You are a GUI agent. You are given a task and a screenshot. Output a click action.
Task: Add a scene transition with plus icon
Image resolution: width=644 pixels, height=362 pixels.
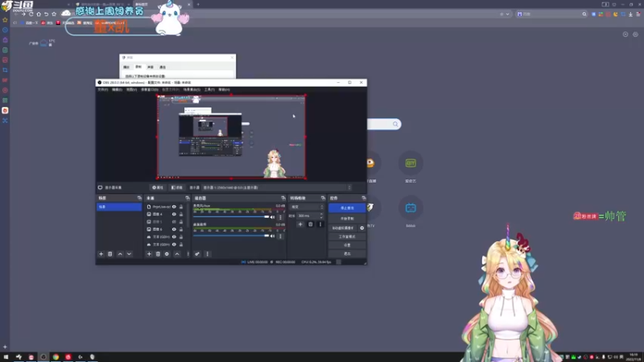click(300, 224)
